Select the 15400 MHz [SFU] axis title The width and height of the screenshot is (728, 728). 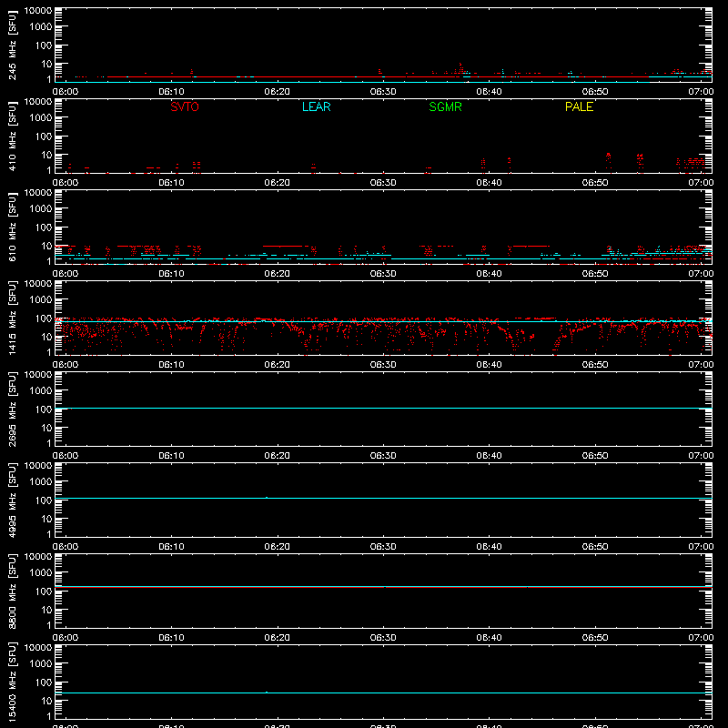point(13,682)
